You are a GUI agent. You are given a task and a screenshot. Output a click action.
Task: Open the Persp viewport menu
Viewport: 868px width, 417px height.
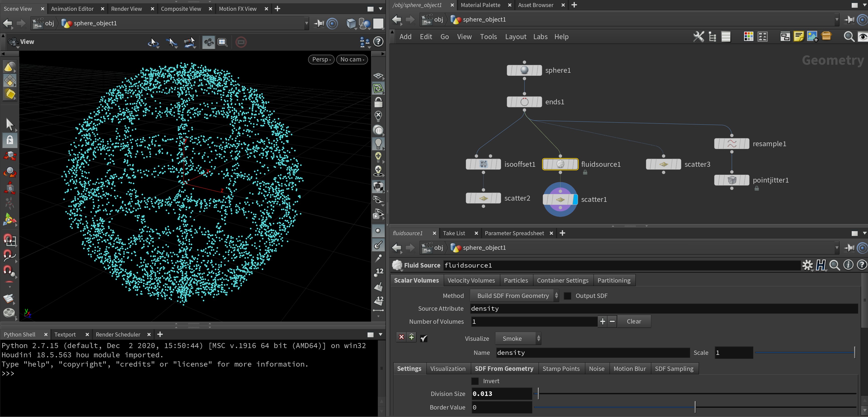coord(321,59)
